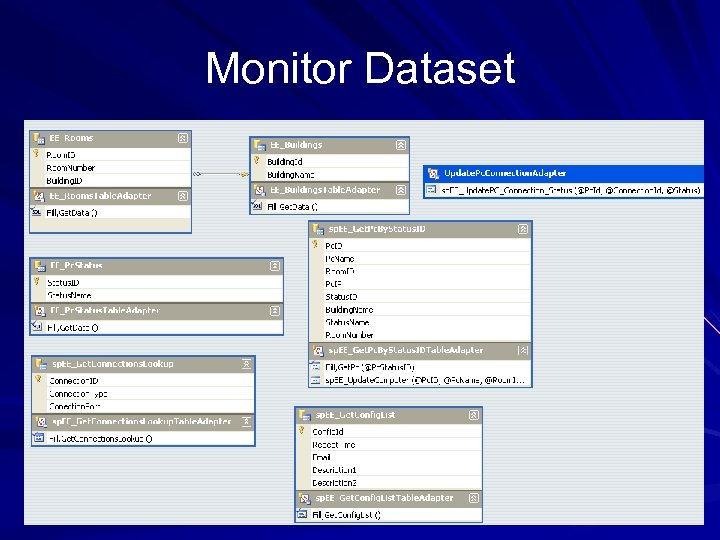
Task: Collapse the EE_PcStatusTableAdapter section
Action: (275, 311)
